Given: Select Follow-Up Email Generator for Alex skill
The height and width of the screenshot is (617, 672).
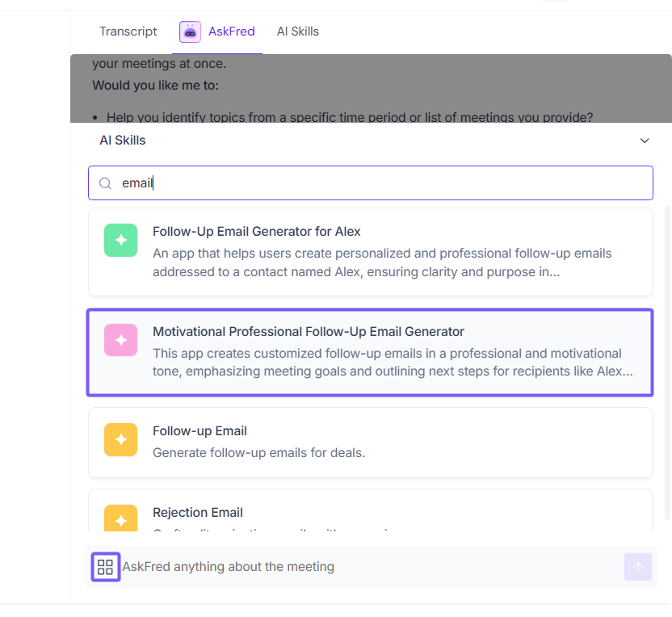Looking at the screenshot, I should (x=370, y=252).
